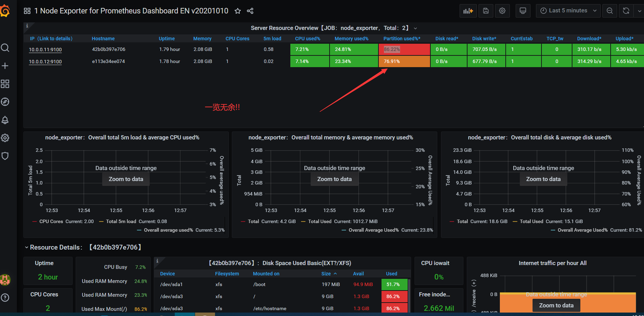Zoom to data in Internet traffic panel
644x316 pixels.
coord(556,305)
